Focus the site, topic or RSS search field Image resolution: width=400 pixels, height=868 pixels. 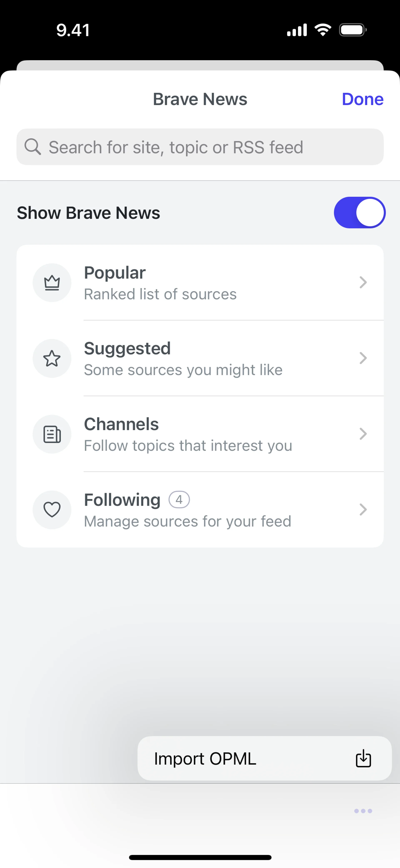tap(200, 147)
